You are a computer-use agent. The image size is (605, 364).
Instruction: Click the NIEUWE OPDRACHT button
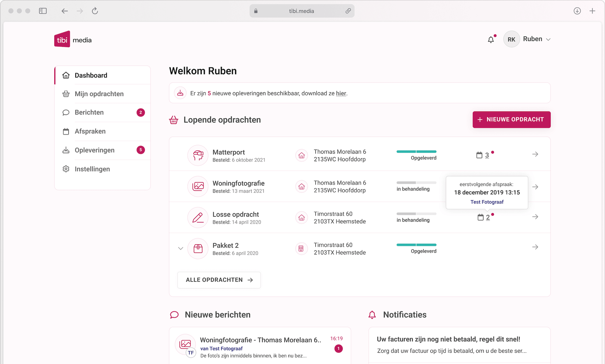click(x=511, y=119)
